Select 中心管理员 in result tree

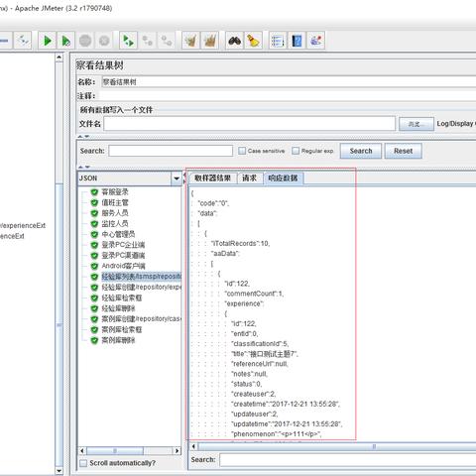pos(118,234)
